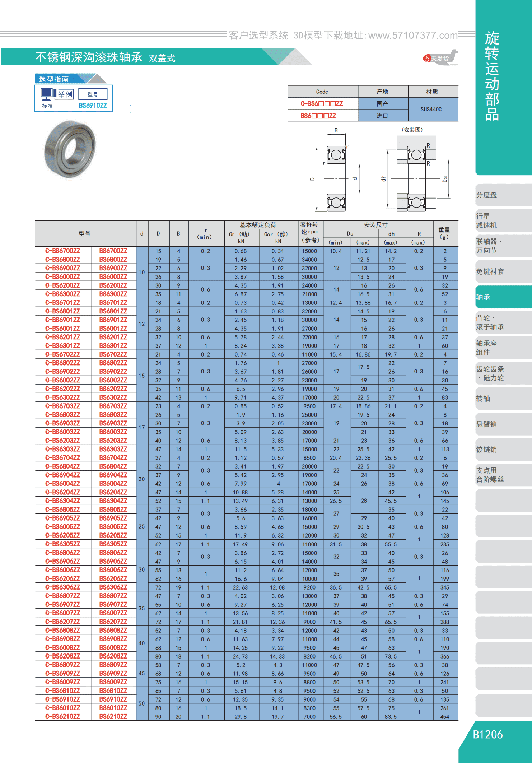This screenshot has width=532, height=763.
Task: Open the 行星减速机 side tab
Action: coord(504,221)
